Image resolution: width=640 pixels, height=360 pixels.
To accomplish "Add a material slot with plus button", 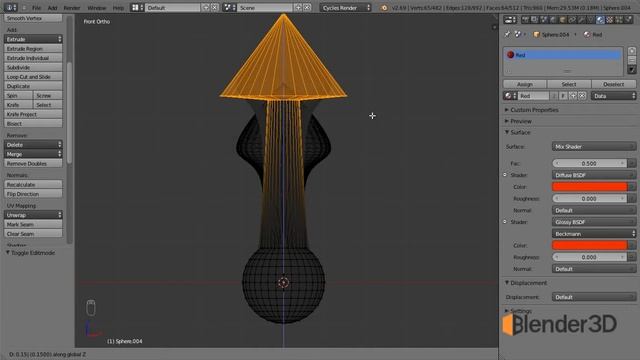I will [x=632, y=51].
